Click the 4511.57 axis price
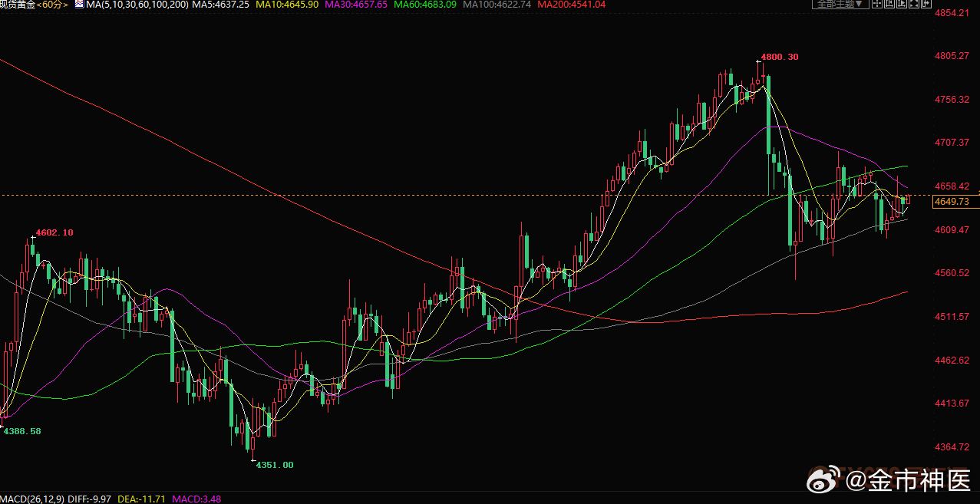Viewport: 980px width, 504px height. click(952, 317)
